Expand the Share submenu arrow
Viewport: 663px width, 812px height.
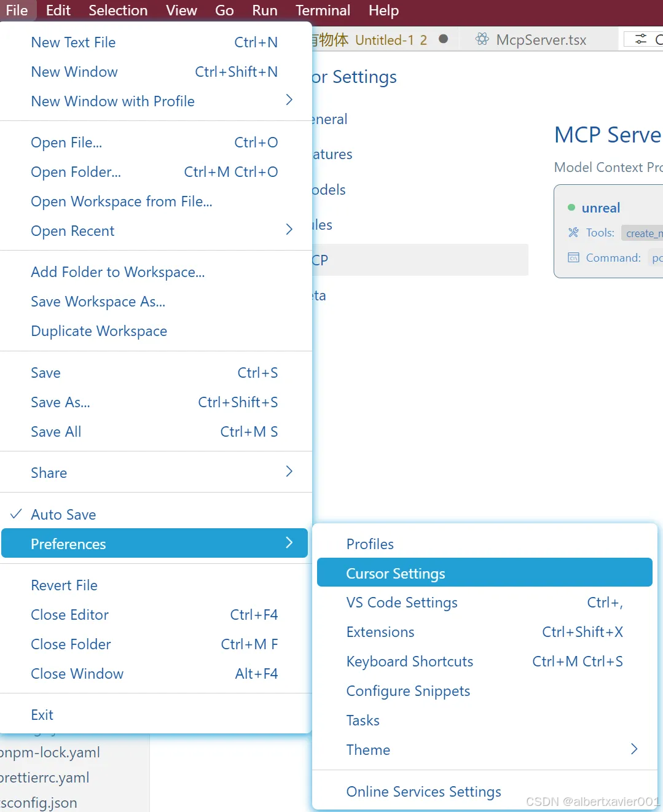click(289, 472)
